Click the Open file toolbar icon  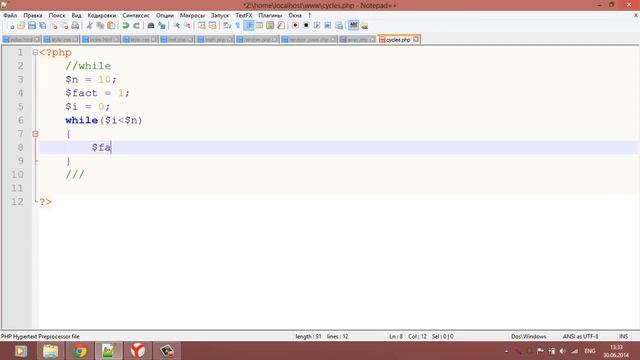coord(21,26)
